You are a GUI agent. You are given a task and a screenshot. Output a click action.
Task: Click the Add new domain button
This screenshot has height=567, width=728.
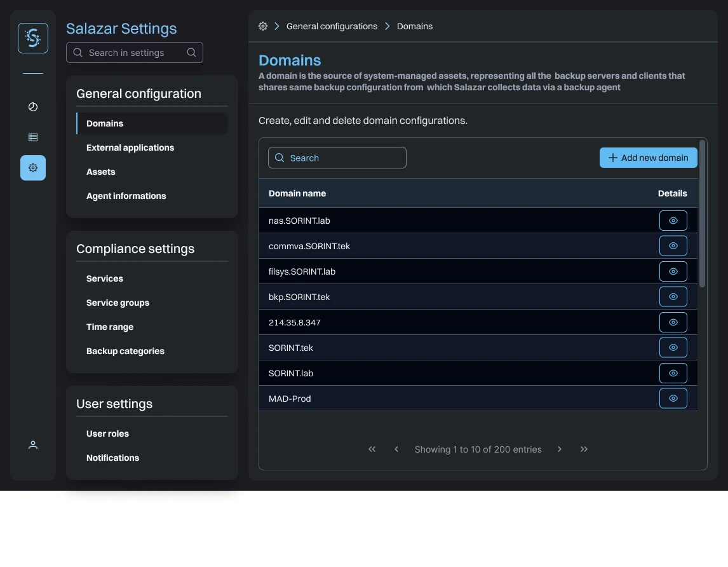[648, 158]
